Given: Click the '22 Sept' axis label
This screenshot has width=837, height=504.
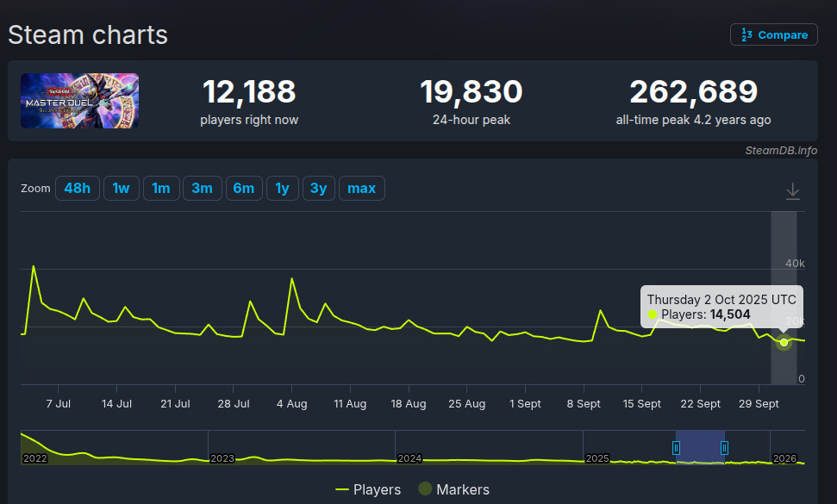Looking at the screenshot, I should point(700,404).
